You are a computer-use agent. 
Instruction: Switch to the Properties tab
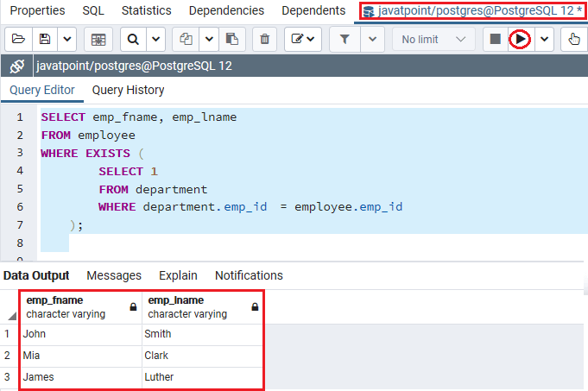point(37,10)
